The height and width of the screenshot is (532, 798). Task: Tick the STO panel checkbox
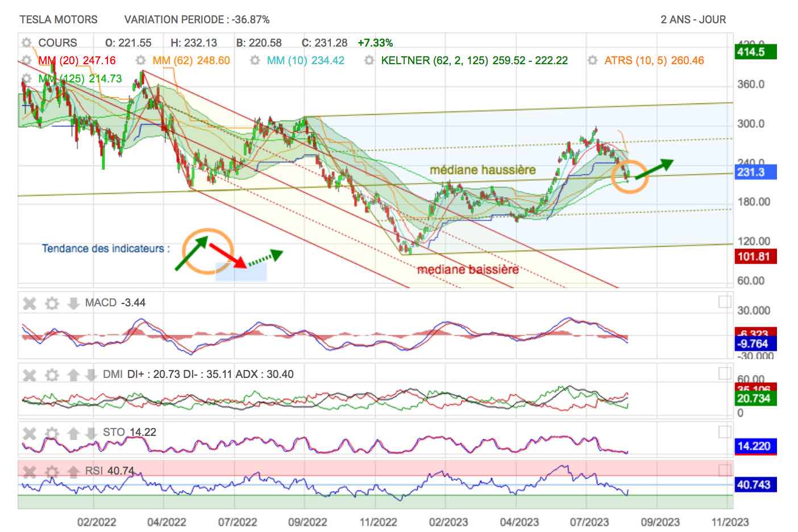point(725,432)
